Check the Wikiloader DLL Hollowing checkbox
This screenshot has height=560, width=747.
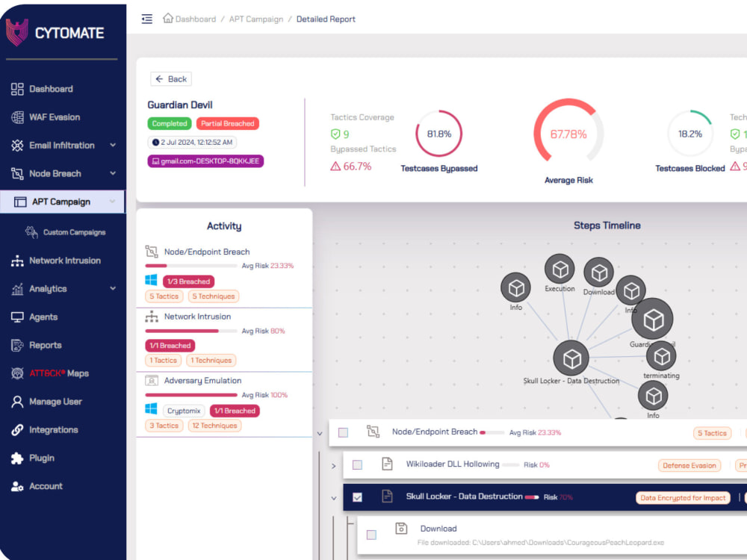click(357, 464)
